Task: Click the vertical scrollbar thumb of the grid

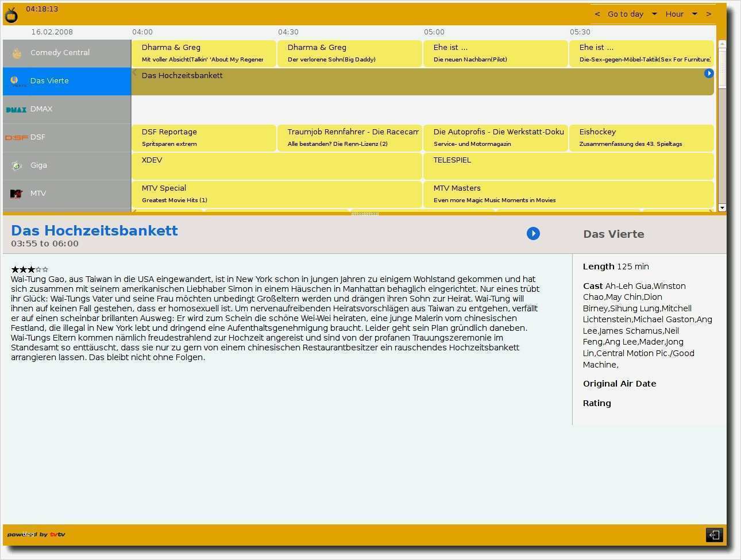Action: (722, 68)
